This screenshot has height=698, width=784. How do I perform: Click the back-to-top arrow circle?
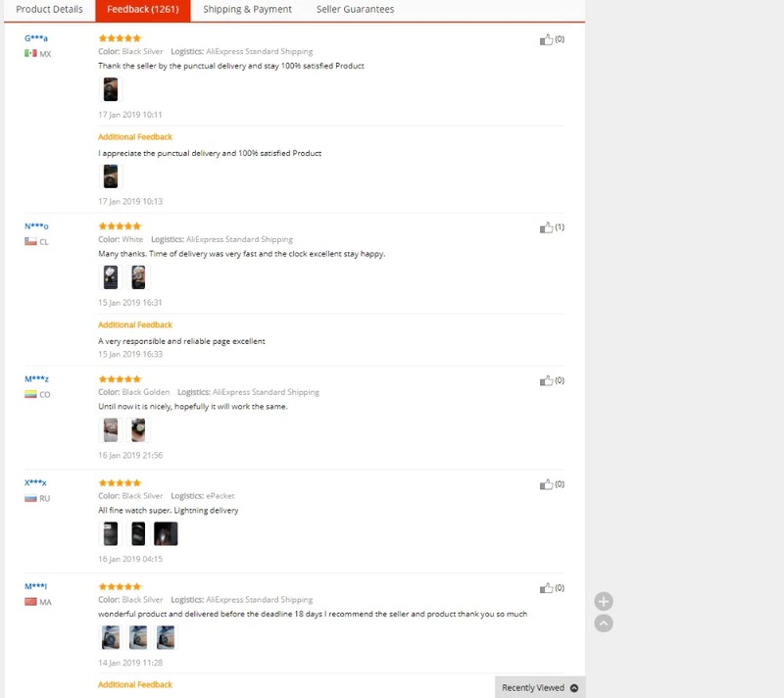604,623
